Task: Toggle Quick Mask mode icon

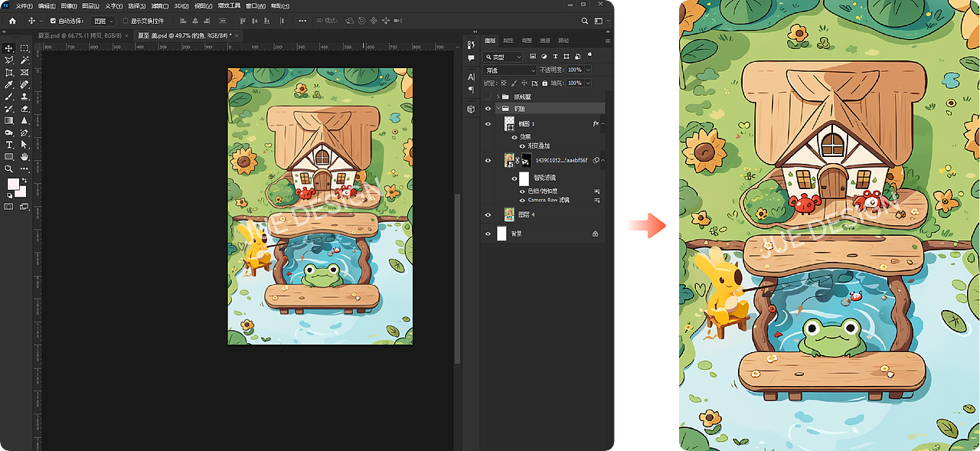Action: pyautogui.click(x=10, y=207)
